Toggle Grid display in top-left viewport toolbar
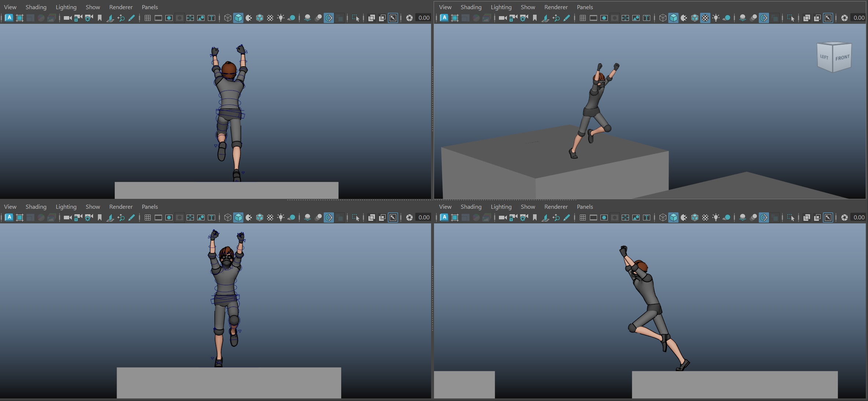This screenshot has height=401, width=868. pos(147,18)
